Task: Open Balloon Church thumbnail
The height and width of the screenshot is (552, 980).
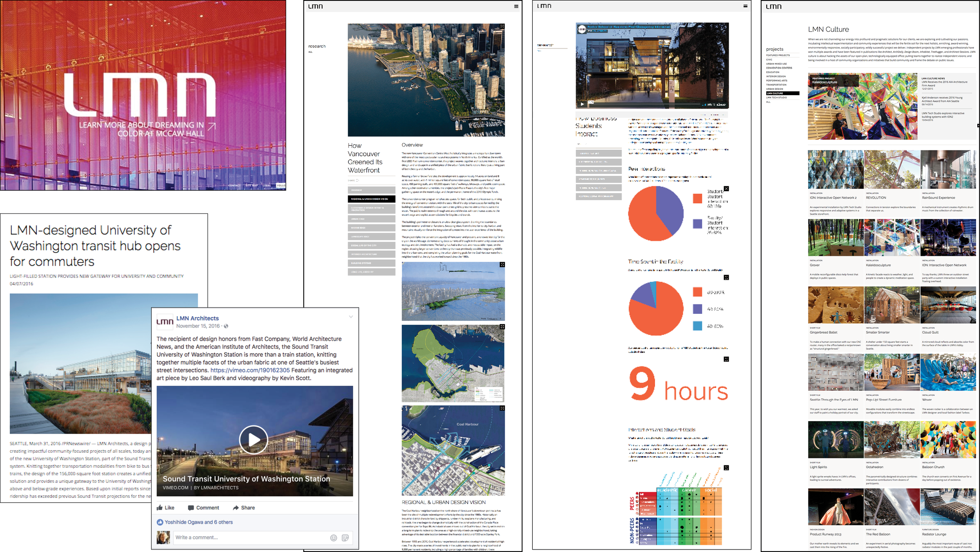Action: (948, 440)
